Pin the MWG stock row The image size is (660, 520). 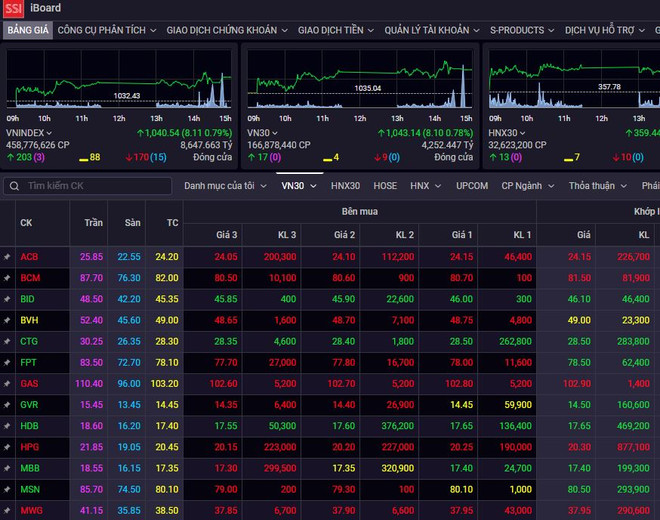click(x=7, y=511)
